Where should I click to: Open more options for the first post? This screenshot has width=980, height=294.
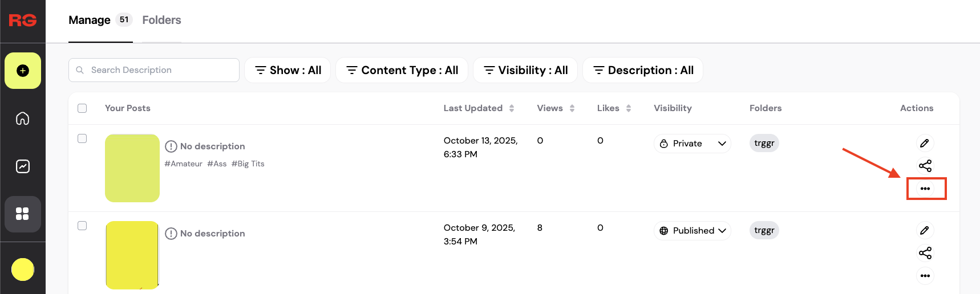(x=925, y=189)
